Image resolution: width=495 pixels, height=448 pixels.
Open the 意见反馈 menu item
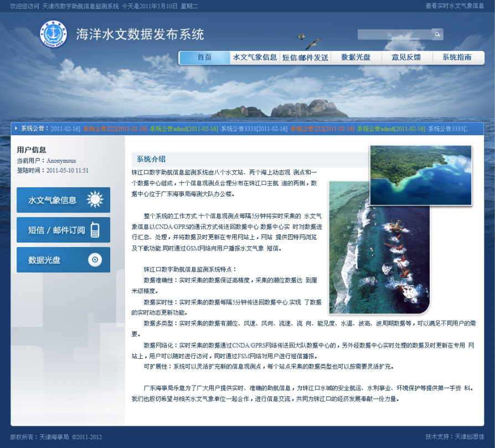(406, 58)
